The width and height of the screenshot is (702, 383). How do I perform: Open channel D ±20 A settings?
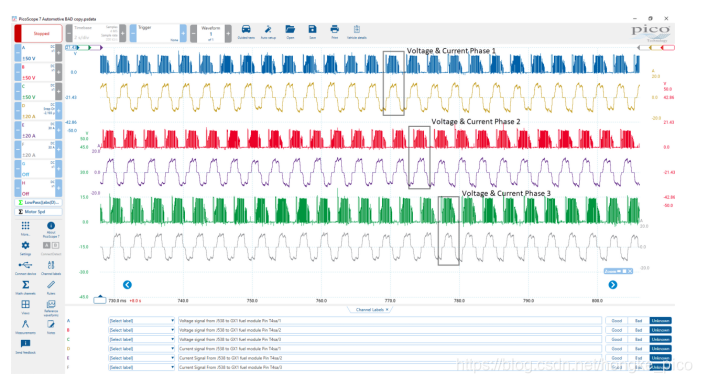(38, 111)
